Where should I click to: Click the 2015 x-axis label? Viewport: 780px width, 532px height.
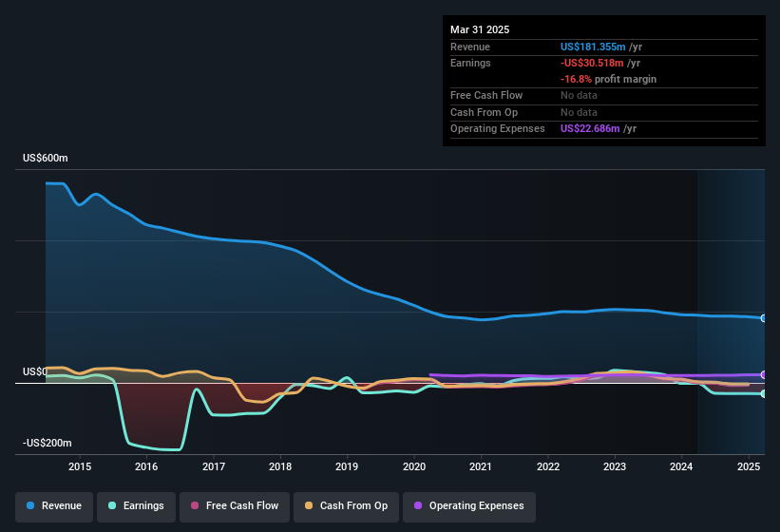tap(80, 466)
